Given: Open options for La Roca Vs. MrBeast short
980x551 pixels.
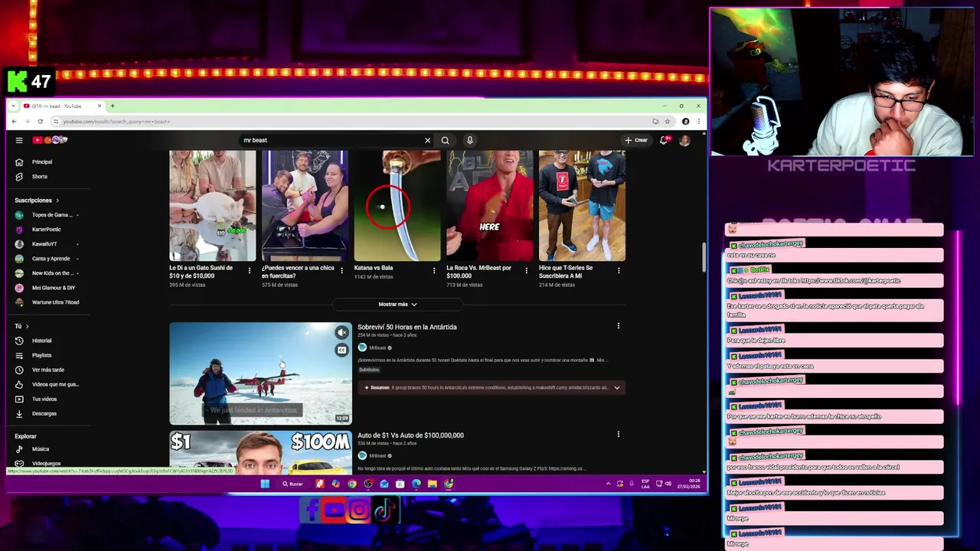Looking at the screenshot, I should tap(526, 271).
